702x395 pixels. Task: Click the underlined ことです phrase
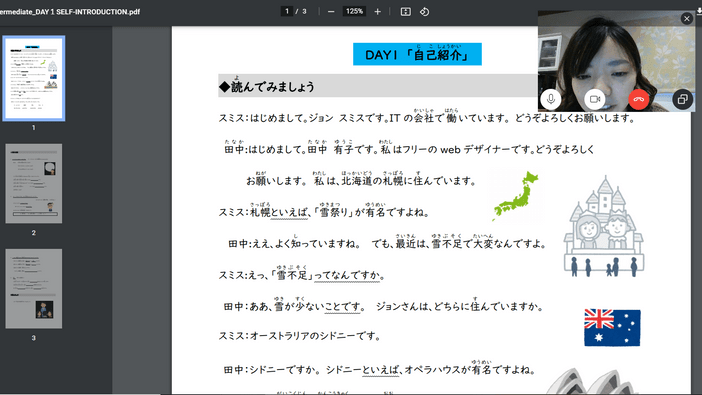click(x=342, y=307)
